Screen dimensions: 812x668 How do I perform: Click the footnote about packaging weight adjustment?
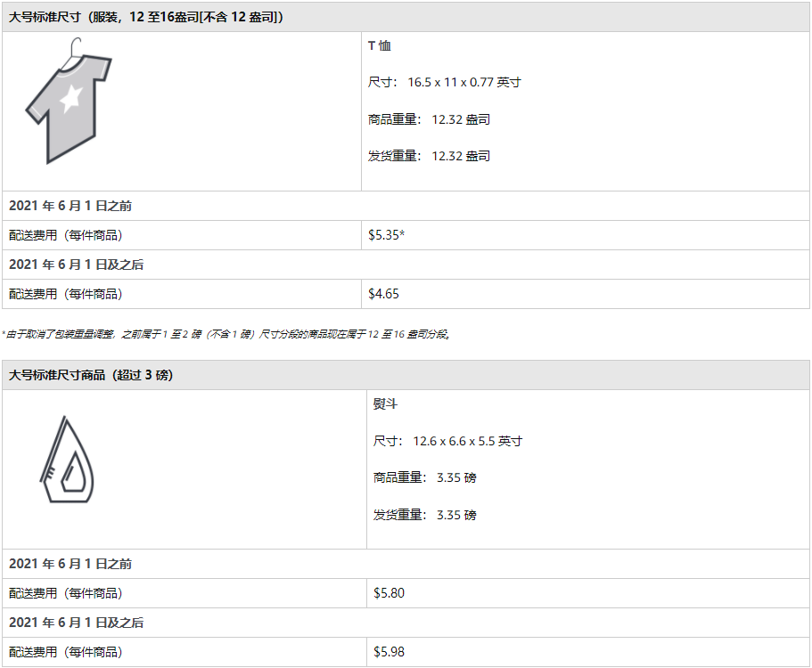click(226, 334)
